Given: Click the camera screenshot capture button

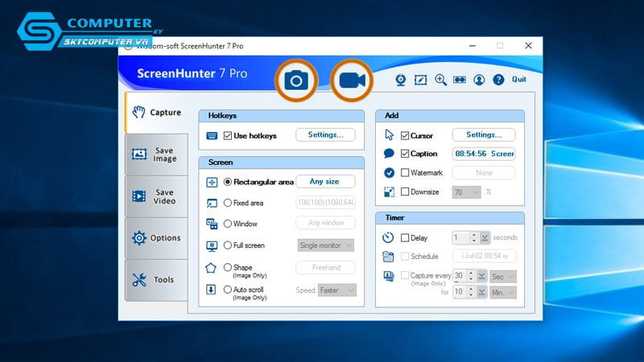Looking at the screenshot, I should point(296,80).
